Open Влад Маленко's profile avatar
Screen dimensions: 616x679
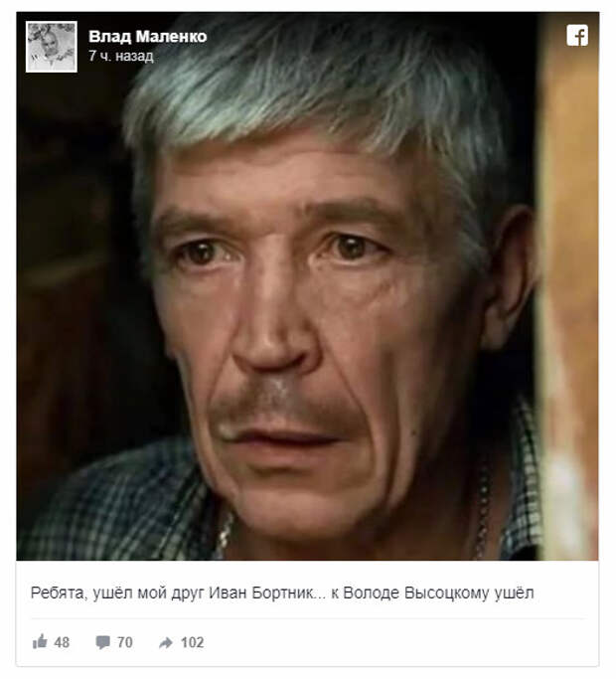pos(52,47)
